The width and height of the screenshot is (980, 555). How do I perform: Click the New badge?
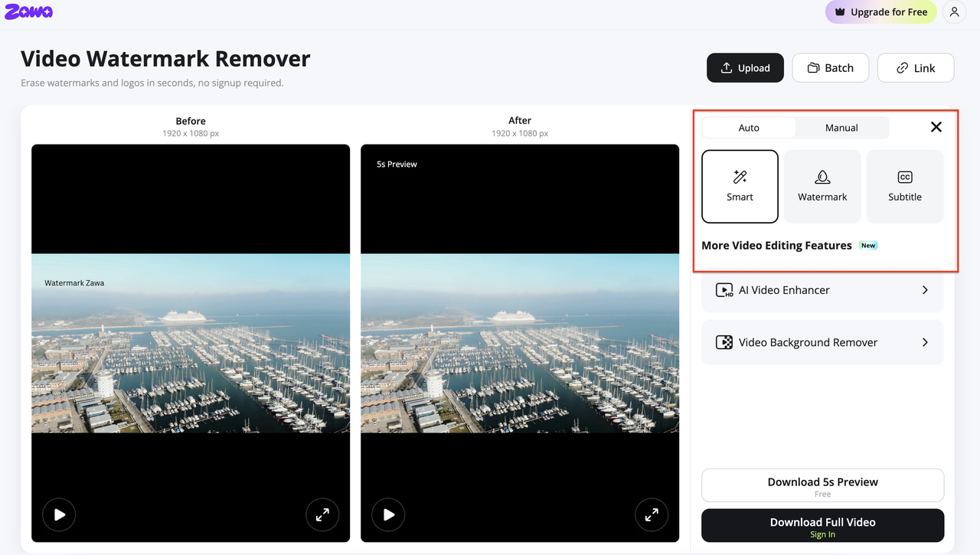(x=868, y=246)
